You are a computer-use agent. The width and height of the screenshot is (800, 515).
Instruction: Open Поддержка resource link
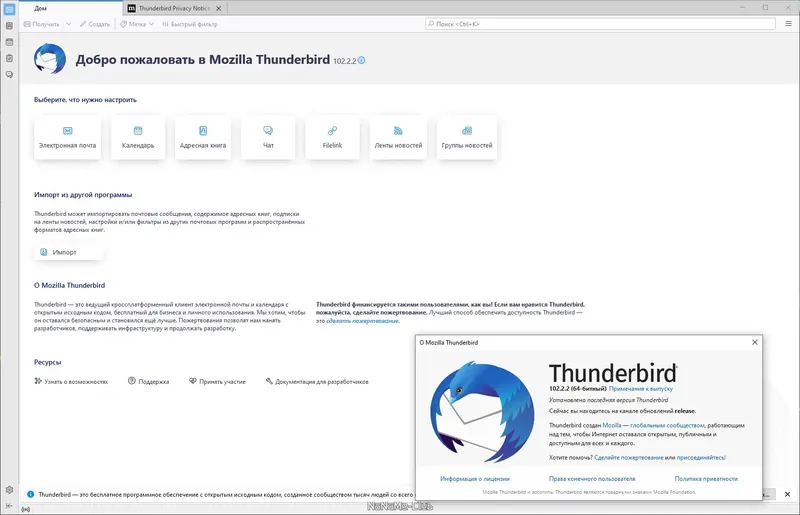148,381
